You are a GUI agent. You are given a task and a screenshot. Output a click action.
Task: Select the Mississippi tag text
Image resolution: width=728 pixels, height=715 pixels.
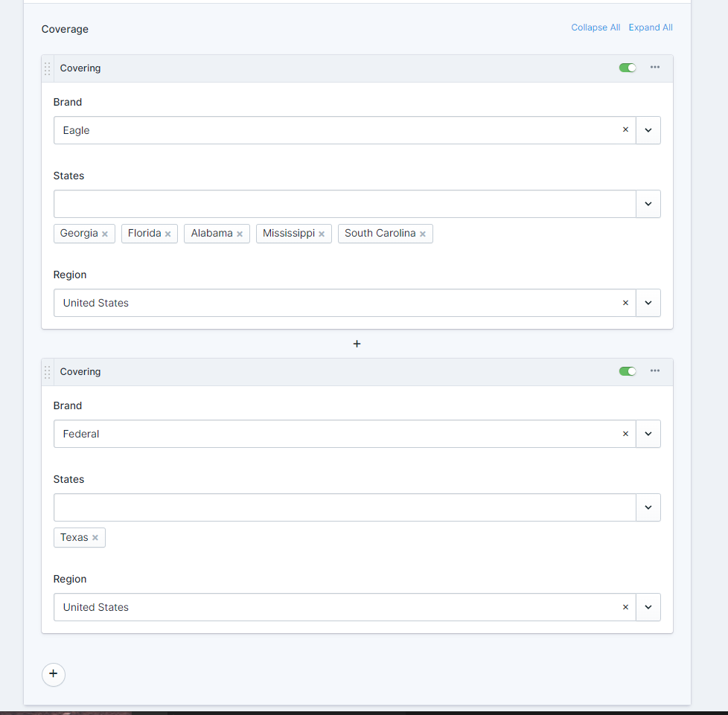(x=289, y=234)
